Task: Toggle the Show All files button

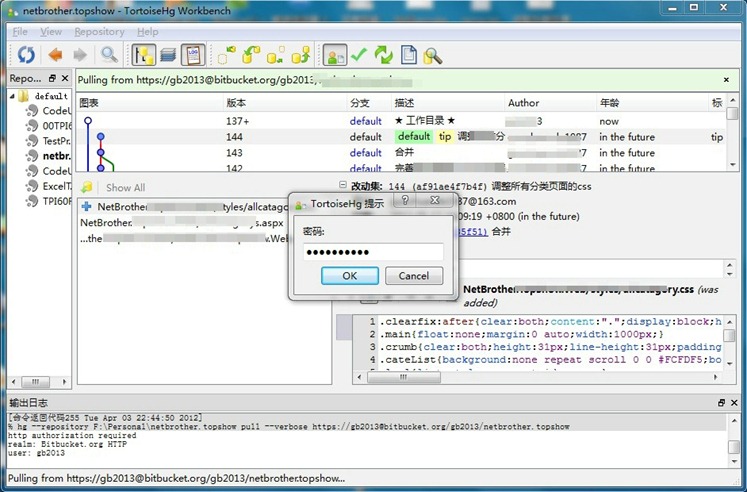Action: [125, 188]
